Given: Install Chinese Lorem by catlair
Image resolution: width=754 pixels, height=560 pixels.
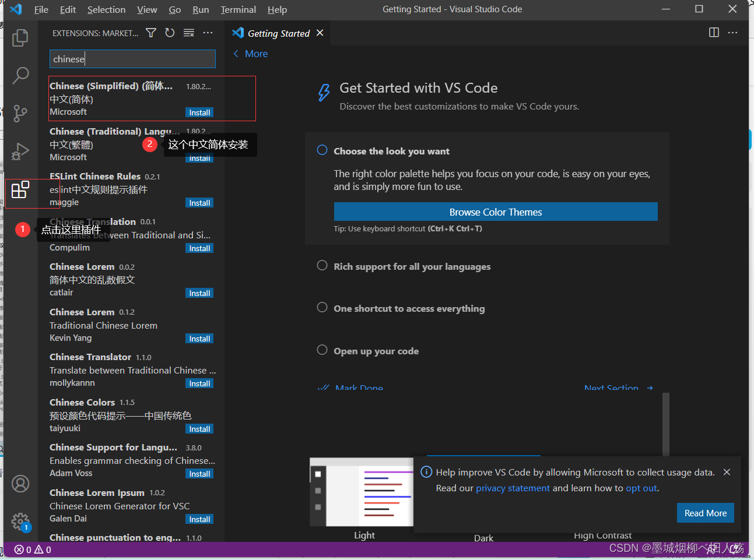Looking at the screenshot, I should 199,293.
